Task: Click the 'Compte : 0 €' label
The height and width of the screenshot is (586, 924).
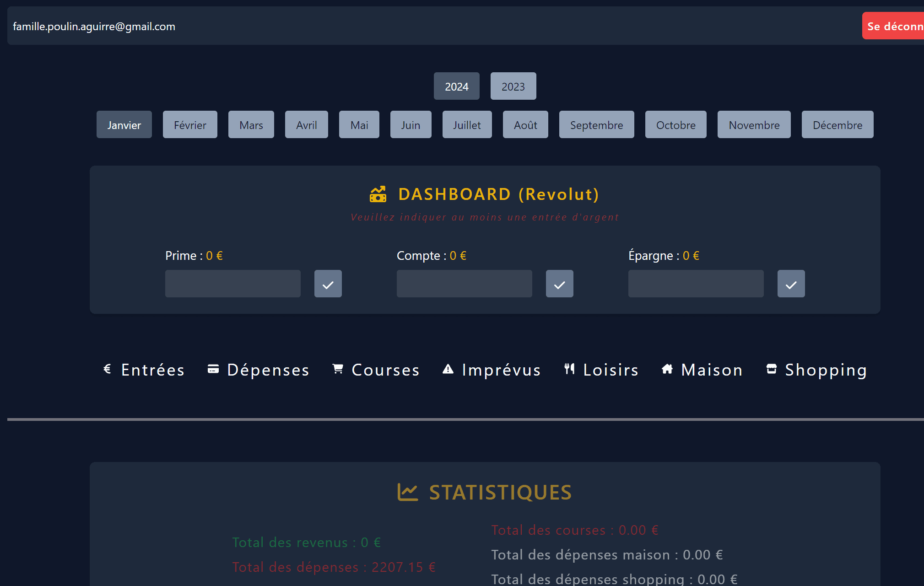Action: point(432,256)
